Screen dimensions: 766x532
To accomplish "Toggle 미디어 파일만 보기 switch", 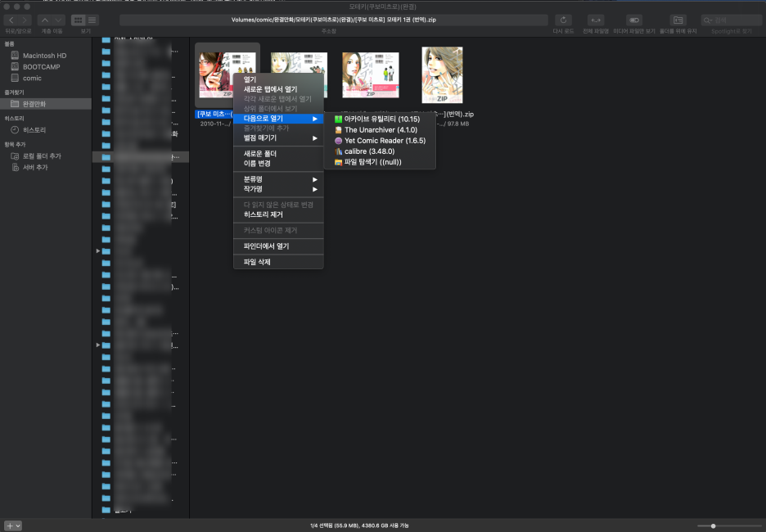I will coord(634,20).
